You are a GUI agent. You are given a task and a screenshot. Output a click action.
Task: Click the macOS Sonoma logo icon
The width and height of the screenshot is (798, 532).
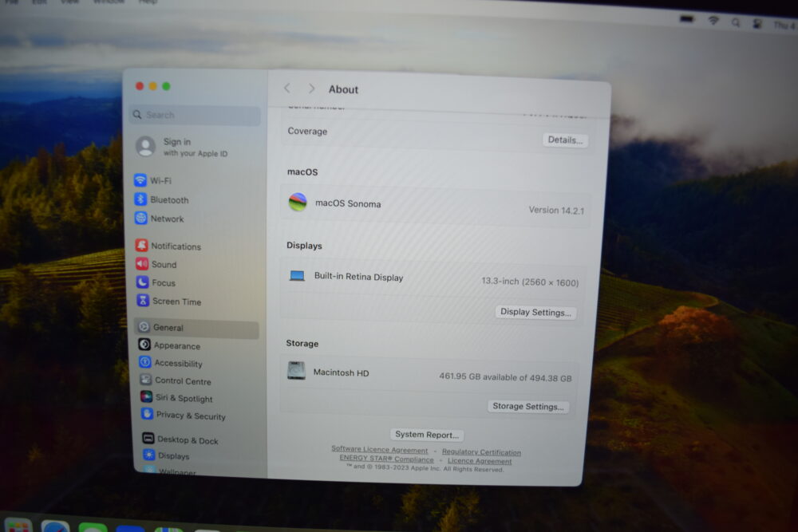tap(298, 202)
